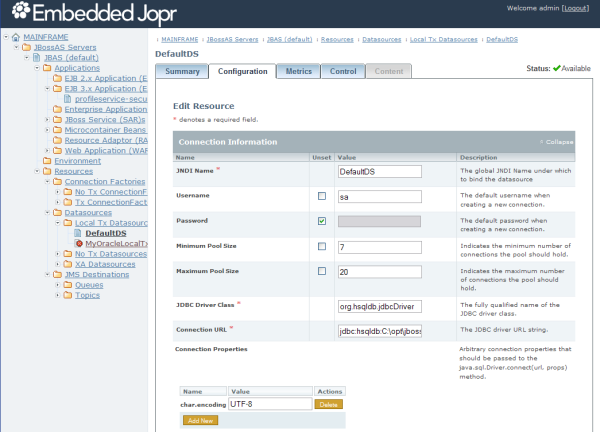600x432 pixels.
Task: Click the Resources folder icon
Action: click(x=47, y=171)
